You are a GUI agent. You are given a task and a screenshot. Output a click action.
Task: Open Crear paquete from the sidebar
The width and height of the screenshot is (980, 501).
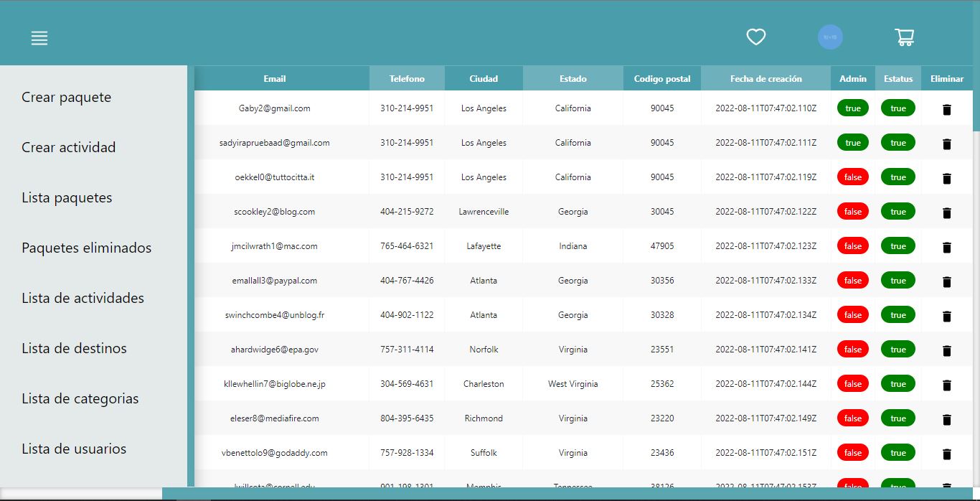point(67,97)
